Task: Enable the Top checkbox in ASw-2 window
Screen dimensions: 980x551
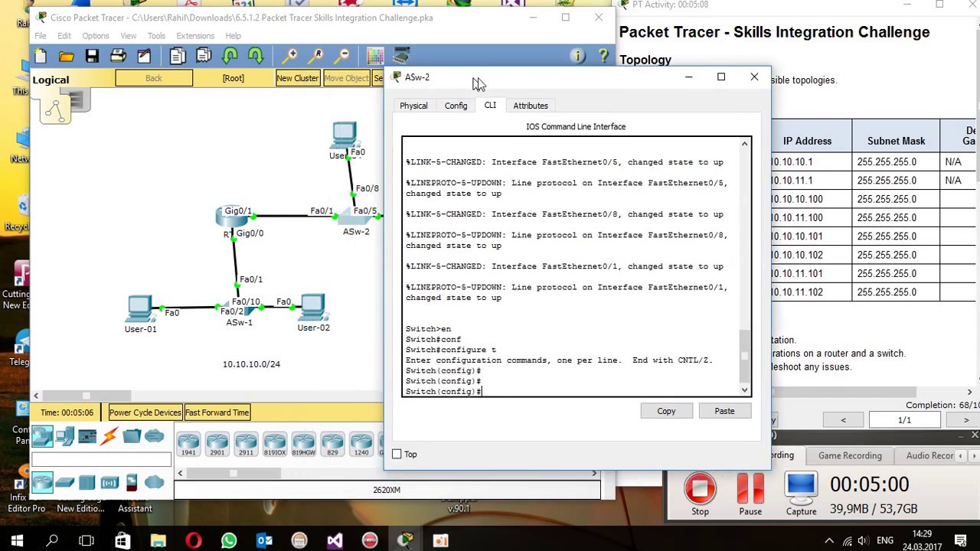Action: click(397, 455)
